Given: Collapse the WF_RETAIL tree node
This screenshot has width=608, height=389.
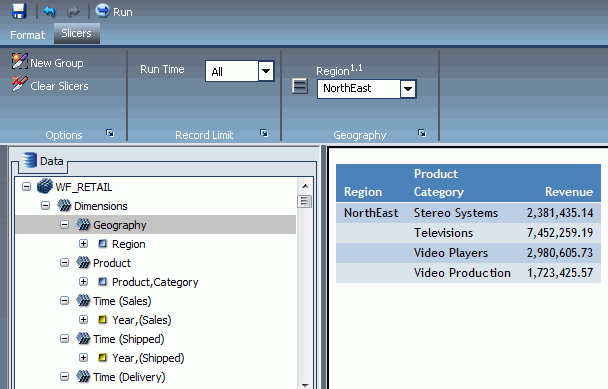Looking at the screenshot, I should pos(26,187).
